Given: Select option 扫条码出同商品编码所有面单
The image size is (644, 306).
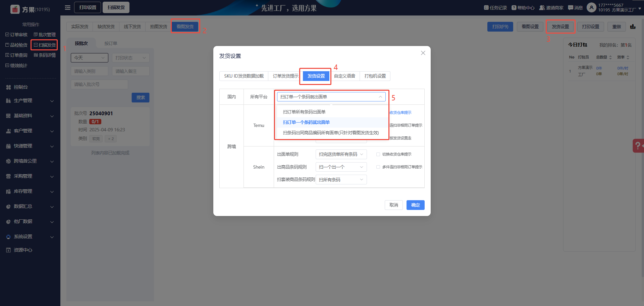Looking at the screenshot, I should [331, 133].
